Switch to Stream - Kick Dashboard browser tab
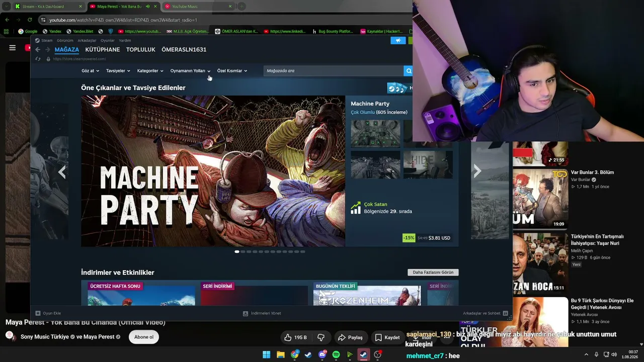Viewport: 644px width, 362px height. pyautogui.click(x=48, y=7)
